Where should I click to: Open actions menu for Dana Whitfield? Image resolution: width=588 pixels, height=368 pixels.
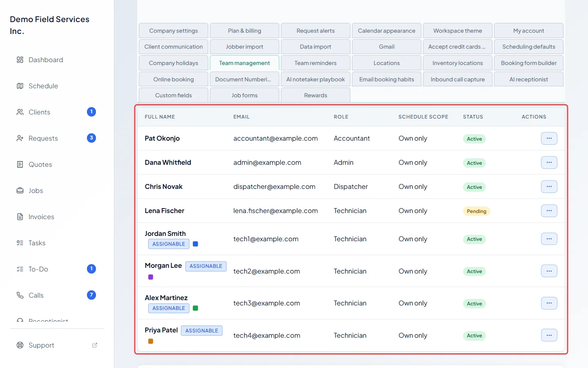(549, 162)
